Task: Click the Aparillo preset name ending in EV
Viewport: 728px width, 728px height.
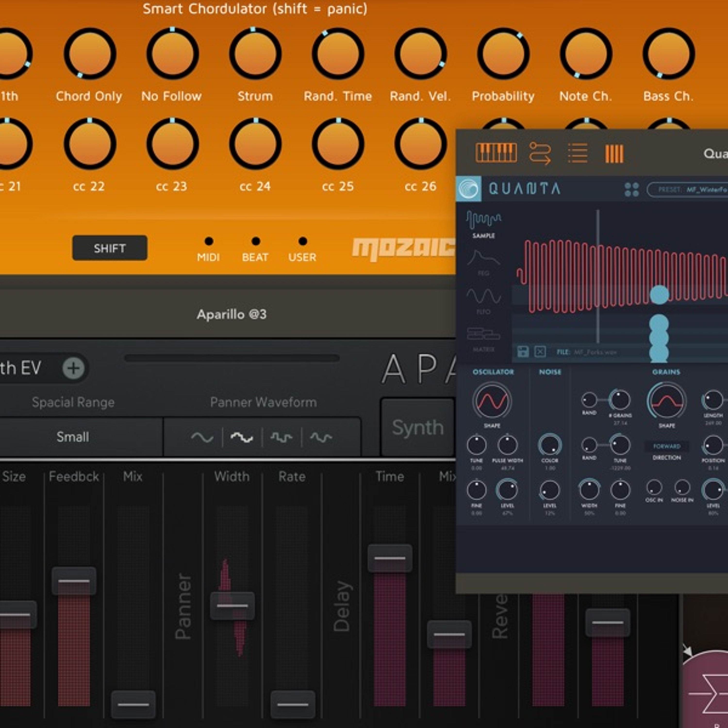Action: [20, 368]
